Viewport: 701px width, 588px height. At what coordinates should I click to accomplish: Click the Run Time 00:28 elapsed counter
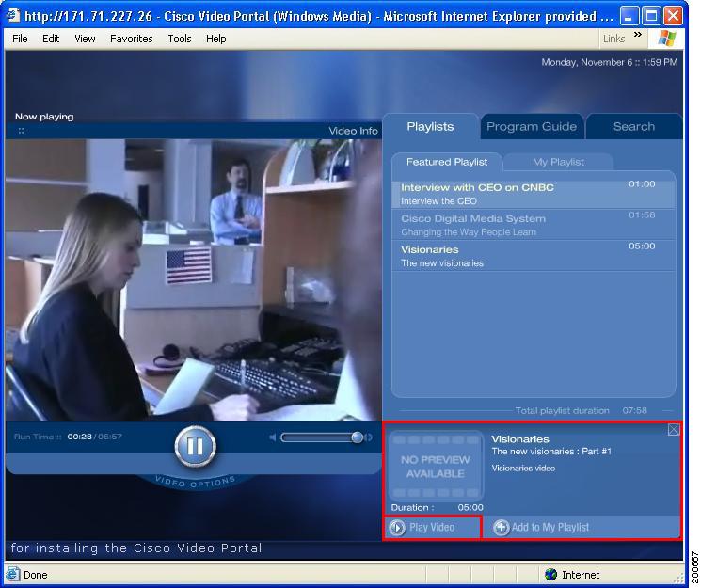pos(79,437)
